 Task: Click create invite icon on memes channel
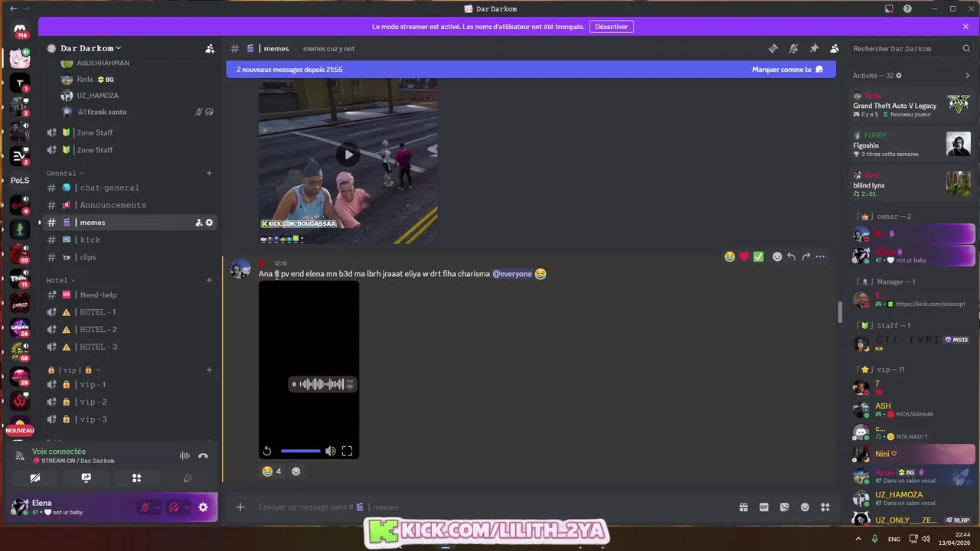[x=198, y=223]
